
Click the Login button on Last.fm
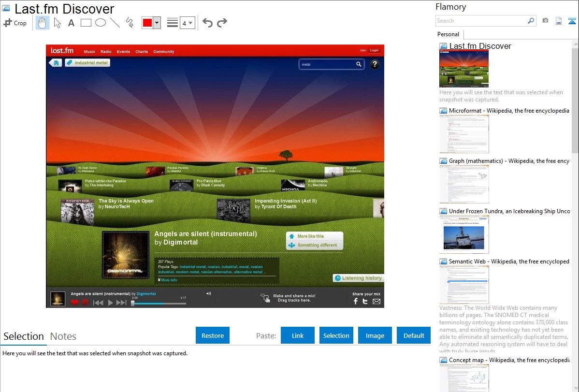[x=374, y=51]
